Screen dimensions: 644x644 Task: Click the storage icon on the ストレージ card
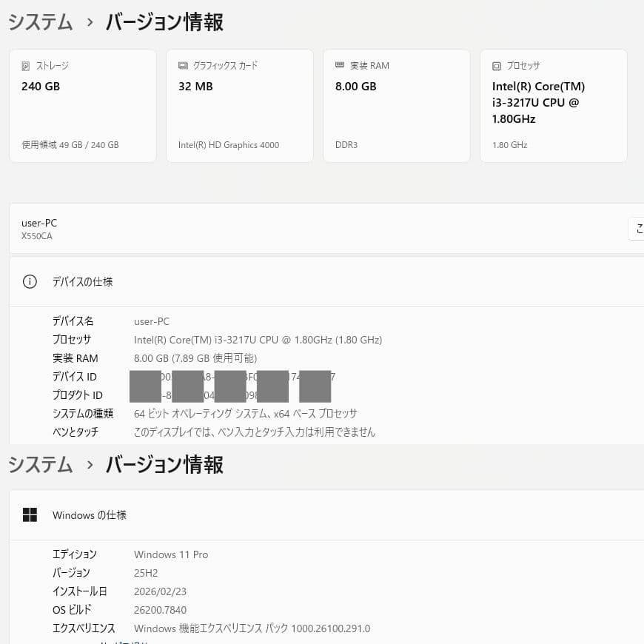27,65
